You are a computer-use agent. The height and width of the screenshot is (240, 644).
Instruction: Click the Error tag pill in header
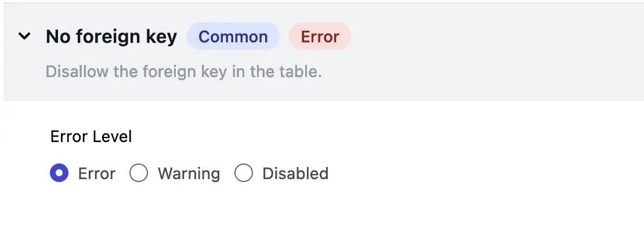tap(320, 37)
